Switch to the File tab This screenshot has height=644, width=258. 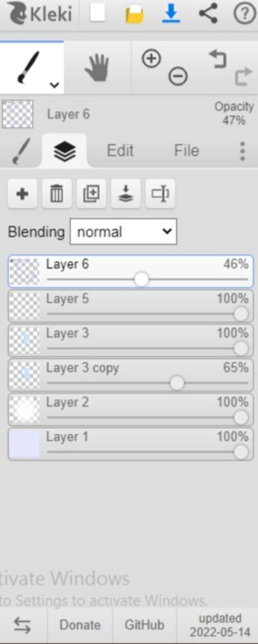(x=187, y=151)
